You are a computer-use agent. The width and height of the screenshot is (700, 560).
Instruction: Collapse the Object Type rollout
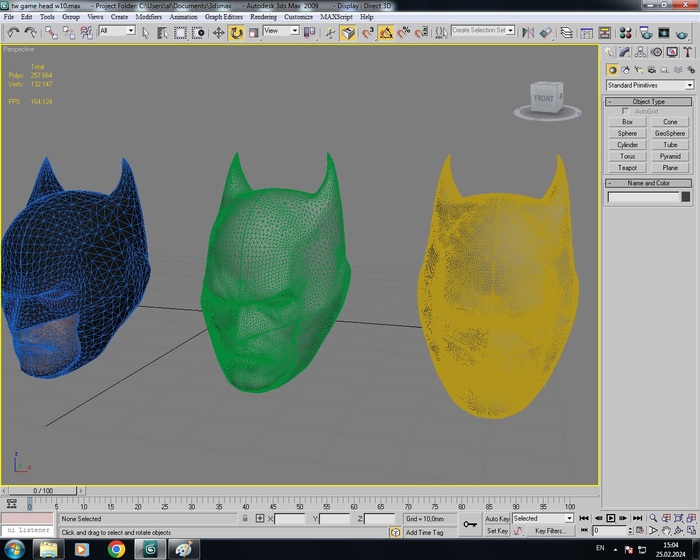tap(649, 101)
